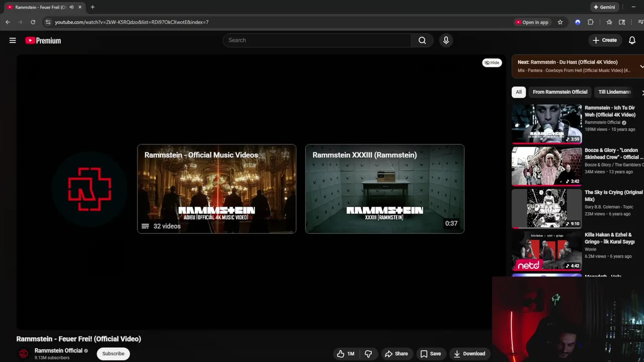Hide the end screen cards
This screenshot has width=644, height=362.
coord(492,63)
